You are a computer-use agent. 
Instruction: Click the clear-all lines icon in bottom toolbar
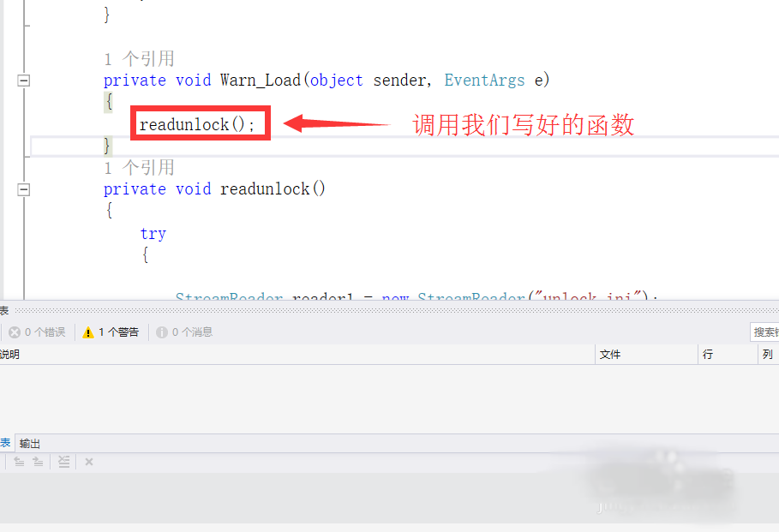(63, 462)
